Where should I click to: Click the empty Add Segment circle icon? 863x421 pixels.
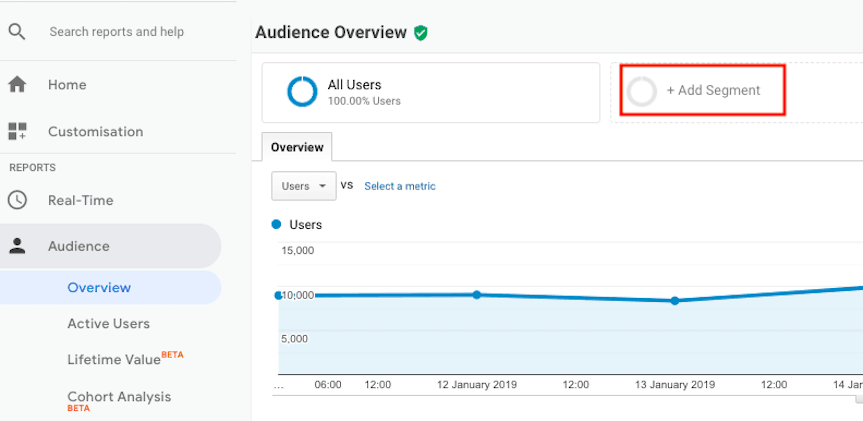(x=642, y=91)
